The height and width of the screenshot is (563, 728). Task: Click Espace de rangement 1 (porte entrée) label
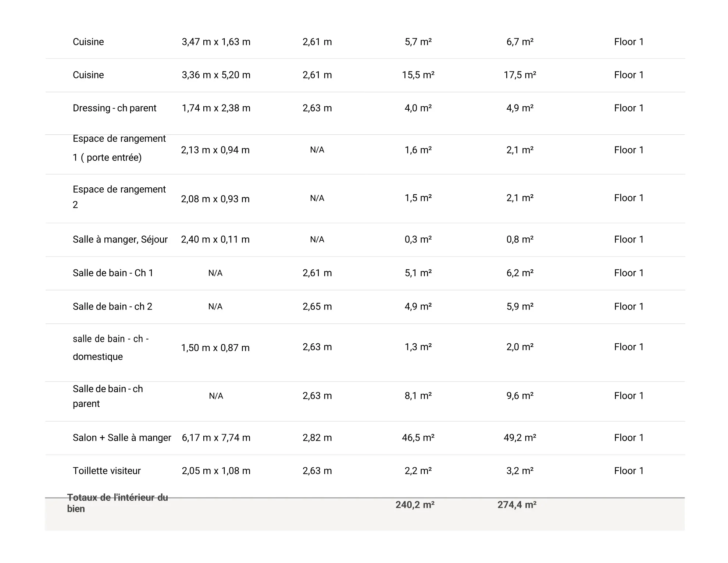click(x=119, y=148)
